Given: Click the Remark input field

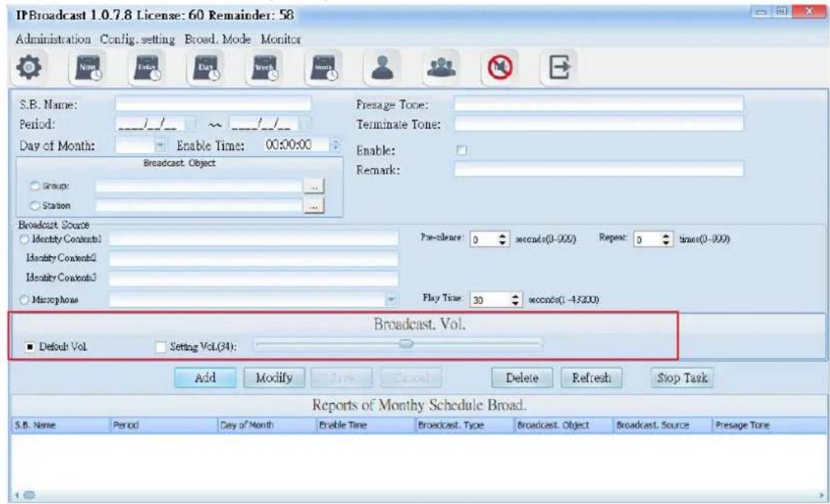Looking at the screenshot, I should (599, 170).
